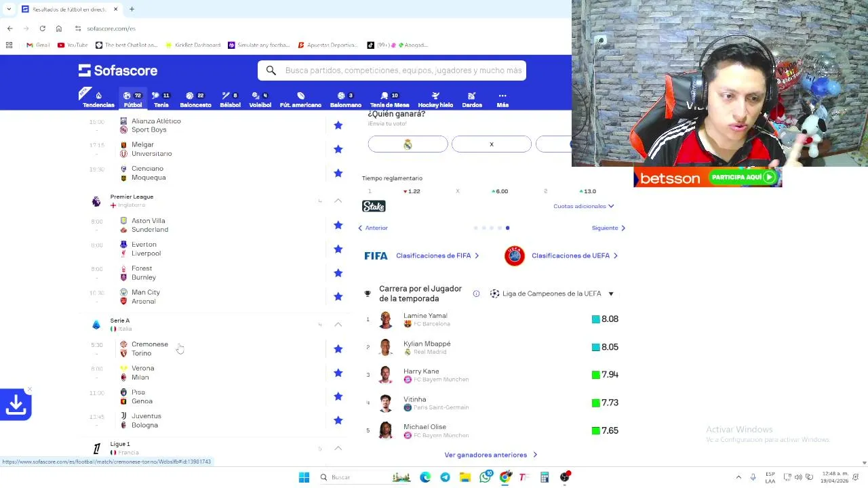Click the 13.0 away win odds

pos(588,191)
